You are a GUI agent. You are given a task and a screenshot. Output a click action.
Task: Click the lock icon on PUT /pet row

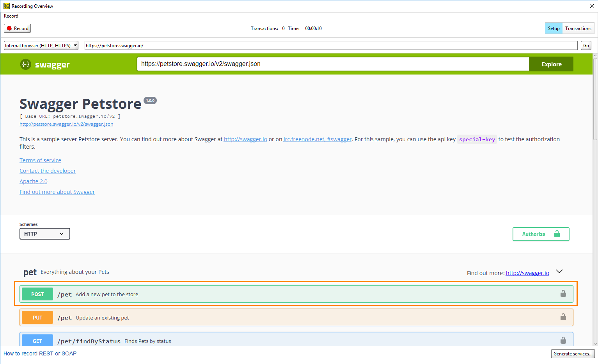(563, 317)
